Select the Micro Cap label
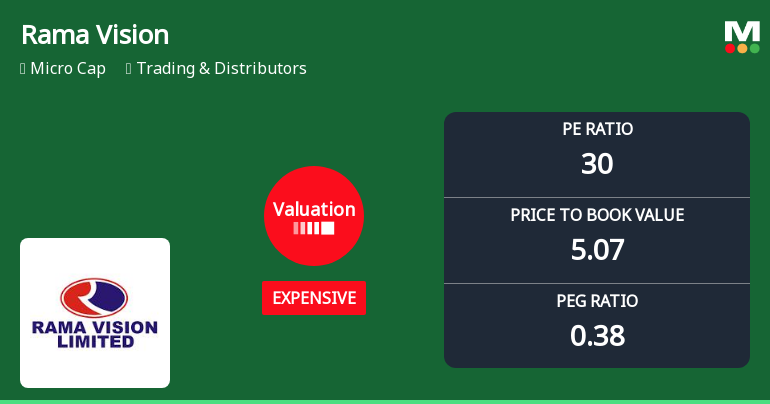This screenshot has width=770, height=404. coord(68,69)
